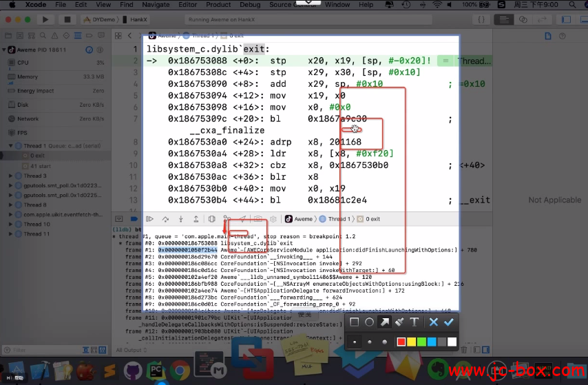This screenshot has height=385, width=588.
Task: Select the CPU gauge row
Action: pos(56,63)
